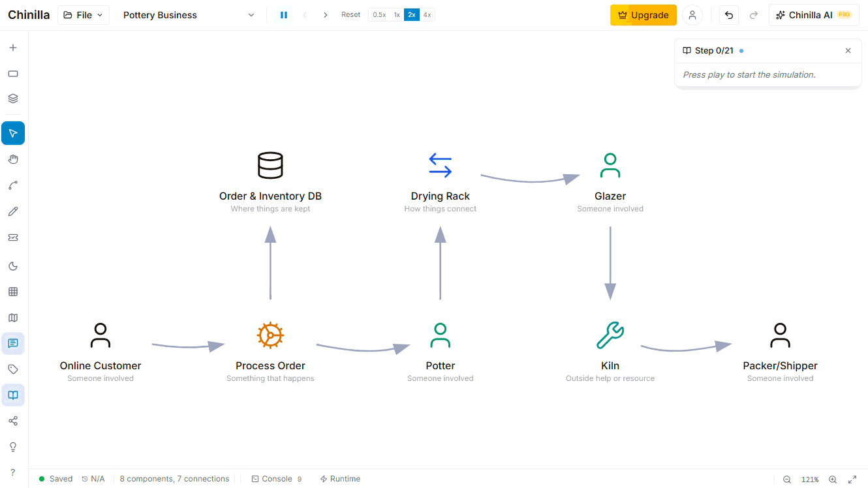Open the layers stack icon
Screen dimensions: 868x488
[13, 99]
